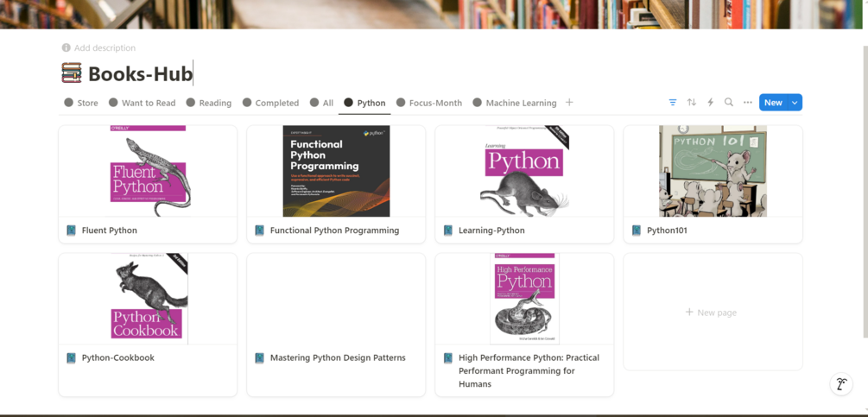The image size is (868, 417).
Task: Open the filter icon in view toolbar
Action: pyautogui.click(x=673, y=103)
